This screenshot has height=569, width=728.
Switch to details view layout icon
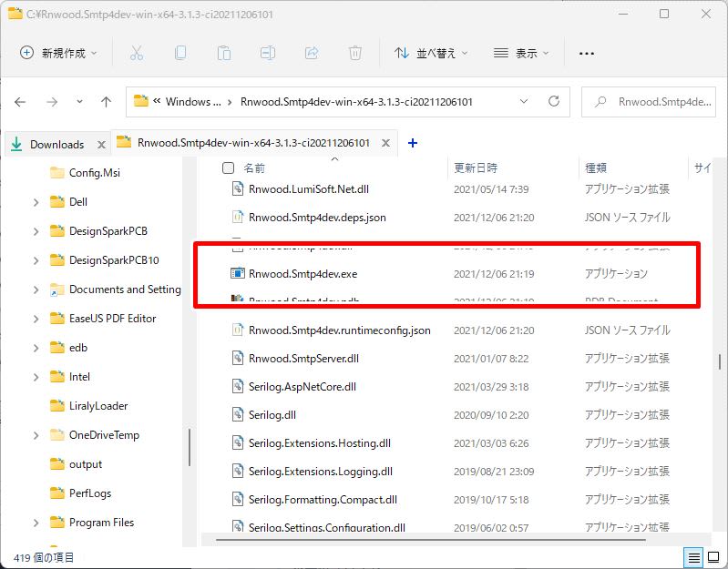pyautogui.click(x=694, y=557)
